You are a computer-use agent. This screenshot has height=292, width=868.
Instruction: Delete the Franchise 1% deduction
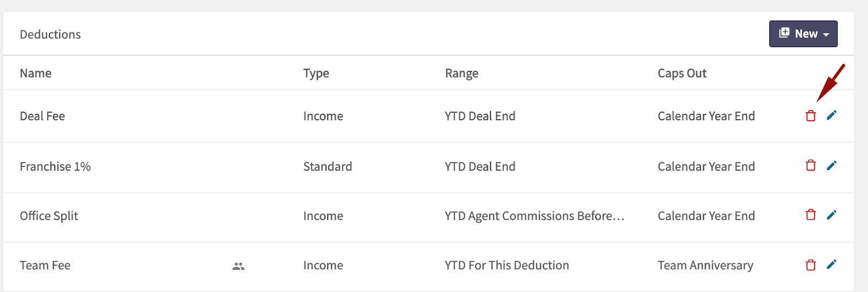click(x=810, y=165)
